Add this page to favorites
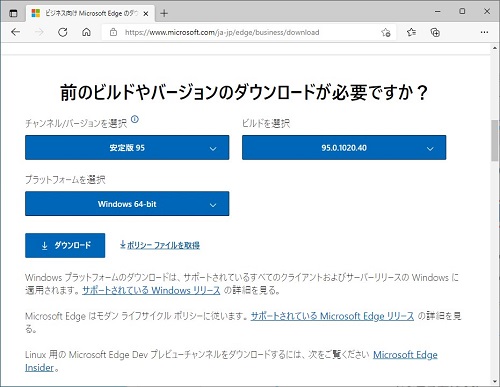 click(386, 32)
